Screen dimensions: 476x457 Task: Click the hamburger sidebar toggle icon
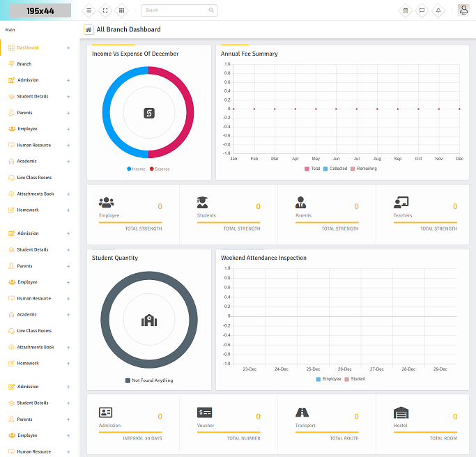click(89, 10)
